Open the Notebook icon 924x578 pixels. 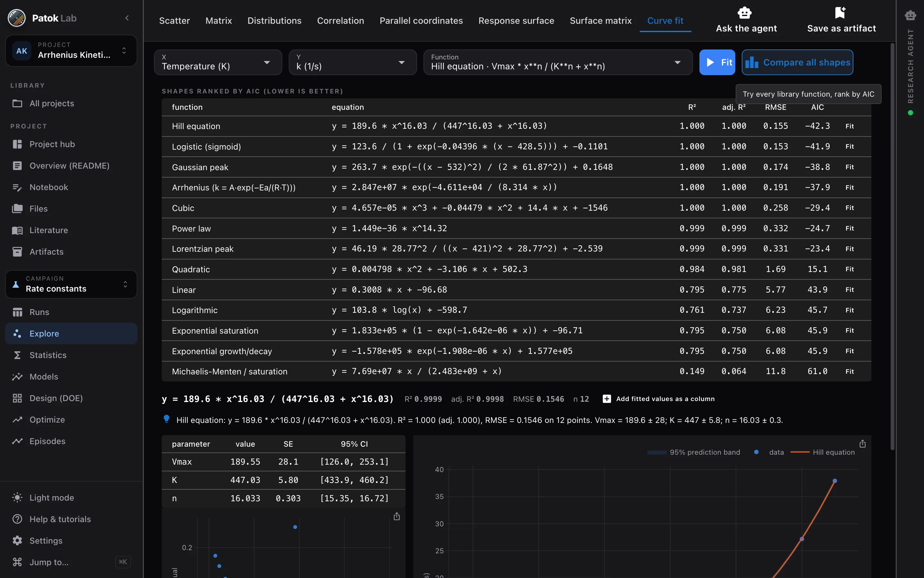click(17, 187)
